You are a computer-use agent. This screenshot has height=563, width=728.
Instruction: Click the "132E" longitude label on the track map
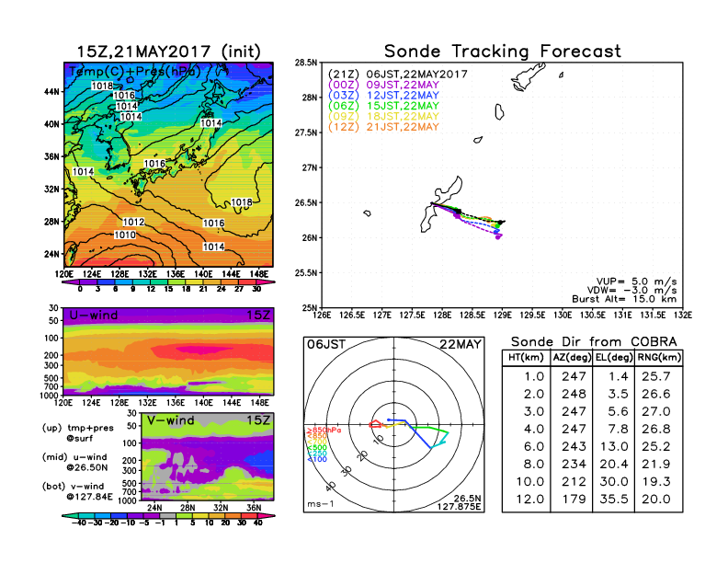(682, 315)
